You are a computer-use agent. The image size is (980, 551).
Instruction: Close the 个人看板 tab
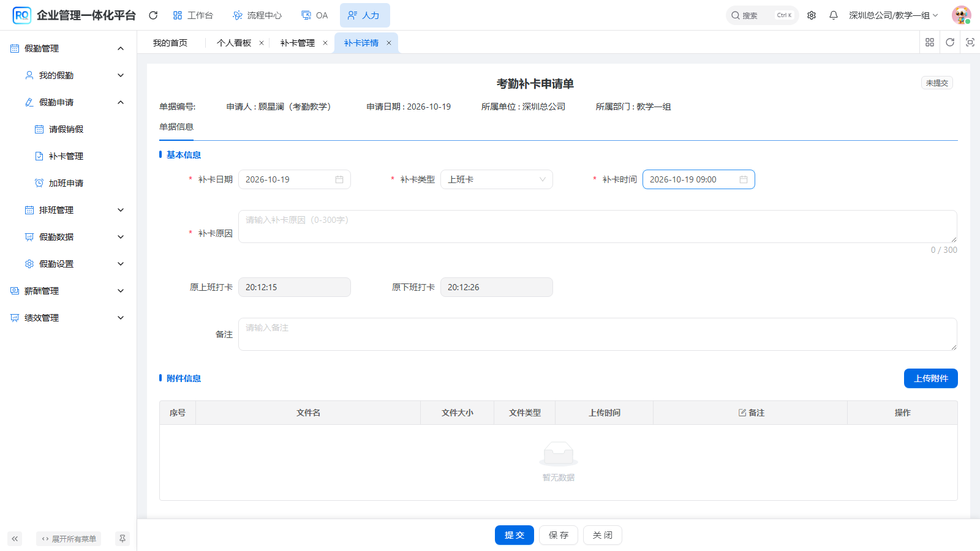[x=262, y=43]
